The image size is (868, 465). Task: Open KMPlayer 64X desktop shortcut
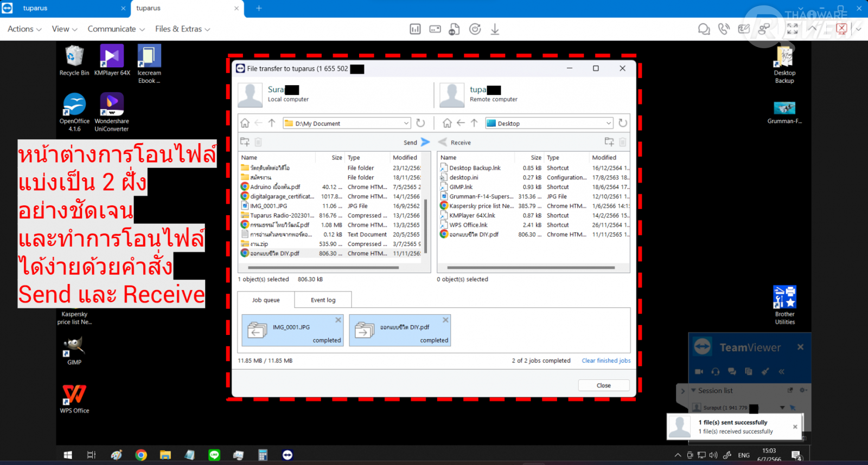click(x=112, y=60)
